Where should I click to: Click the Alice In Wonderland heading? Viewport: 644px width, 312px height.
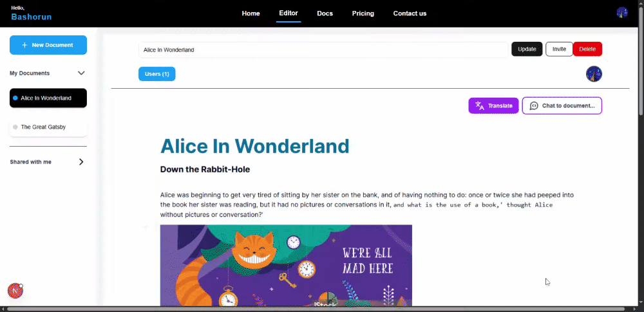[254, 146]
